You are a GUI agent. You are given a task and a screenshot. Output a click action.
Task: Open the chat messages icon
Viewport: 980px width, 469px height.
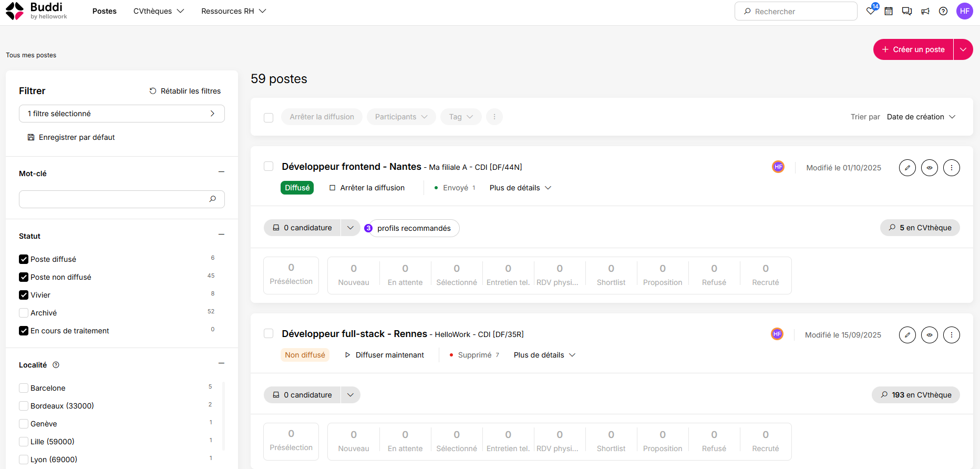(x=907, y=11)
